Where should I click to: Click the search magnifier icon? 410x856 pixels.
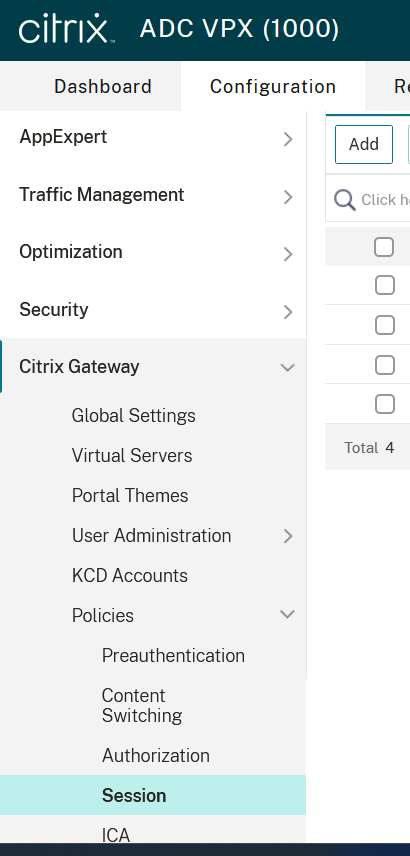(344, 200)
